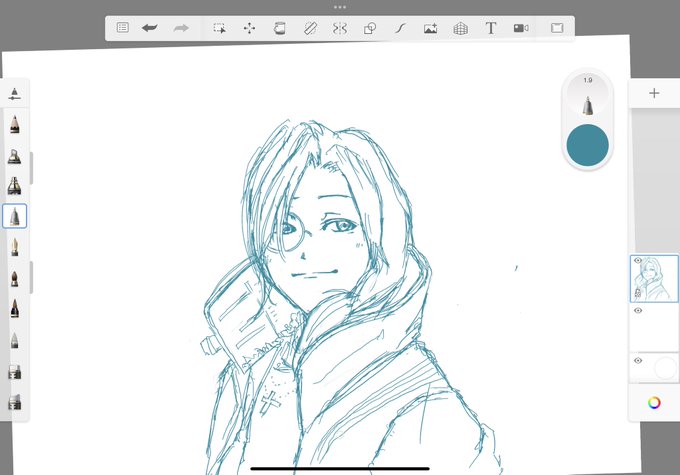Add a new layer with plus
Image resolution: width=680 pixels, height=475 pixels.
pos(654,93)
